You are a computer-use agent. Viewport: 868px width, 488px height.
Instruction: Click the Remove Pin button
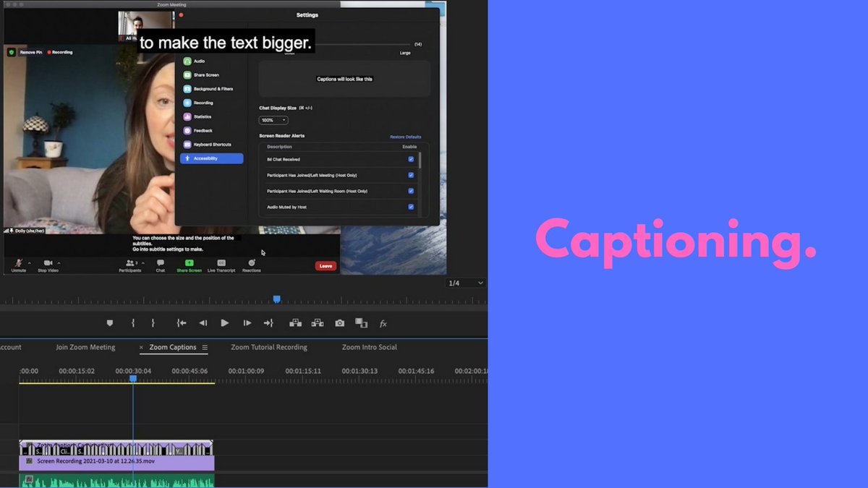click(x=30, y=52)
